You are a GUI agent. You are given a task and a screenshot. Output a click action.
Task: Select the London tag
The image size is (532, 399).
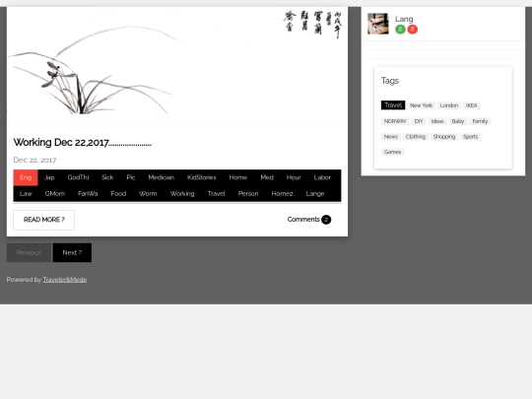(x=449, y=105)
